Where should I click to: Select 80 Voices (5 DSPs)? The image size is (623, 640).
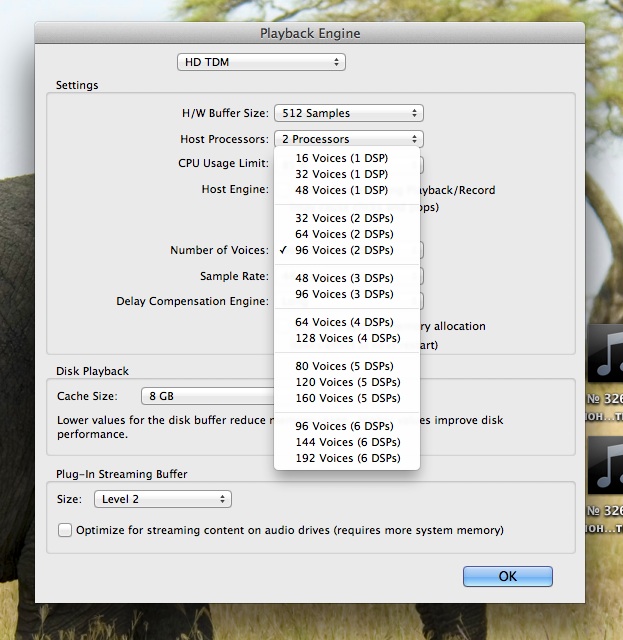pyautogui.click(x=347, y=366)
